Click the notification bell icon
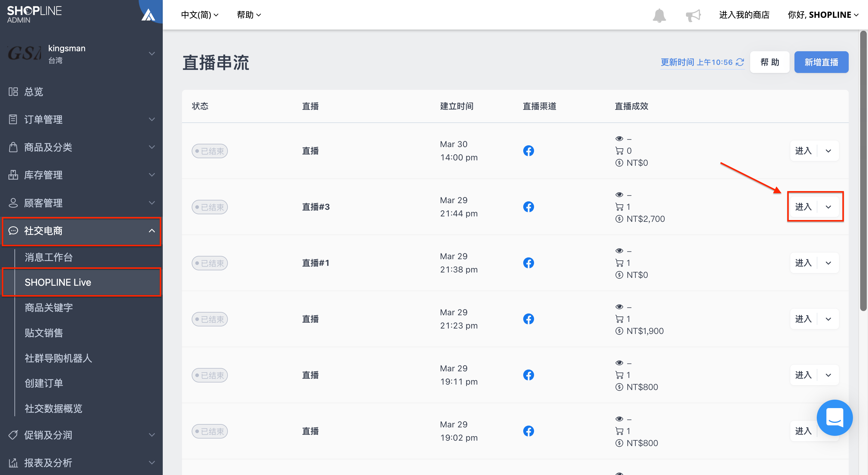 (659, 15)
